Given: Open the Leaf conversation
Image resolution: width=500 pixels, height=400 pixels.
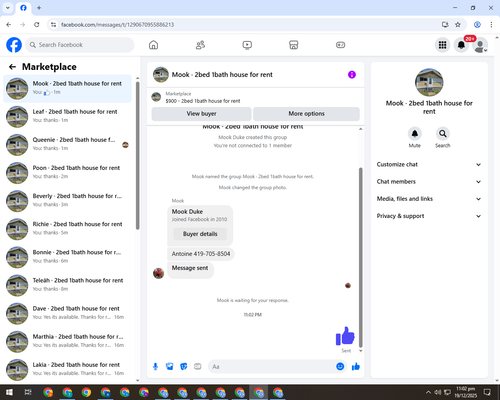Looking at the screenshot, I should click(67, 117).
